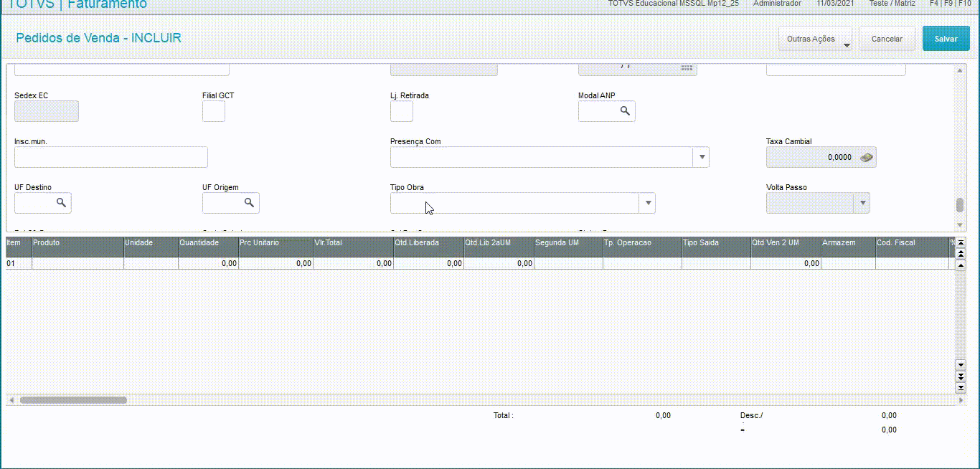Click the Produto cell of row 01
980x469 pixels.
click(x=78, y=263)
